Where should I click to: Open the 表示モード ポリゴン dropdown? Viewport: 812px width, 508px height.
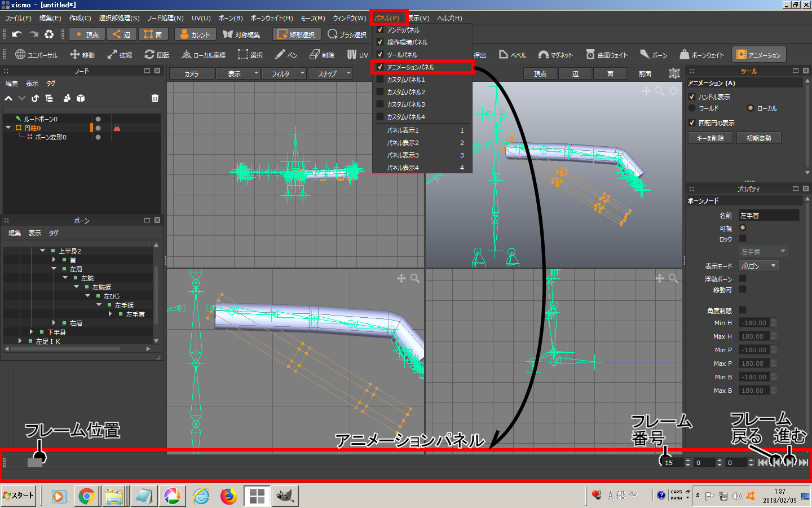click(759, 266)
